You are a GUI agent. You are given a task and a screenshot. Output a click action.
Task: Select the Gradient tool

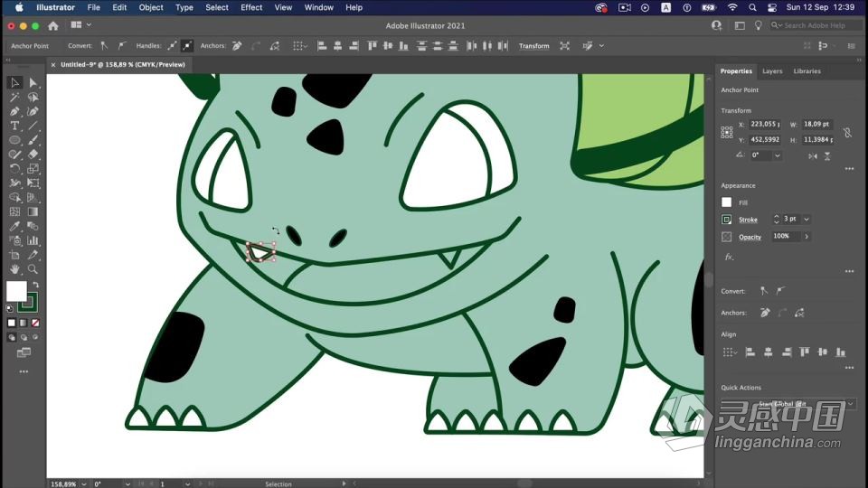[33, 211]
